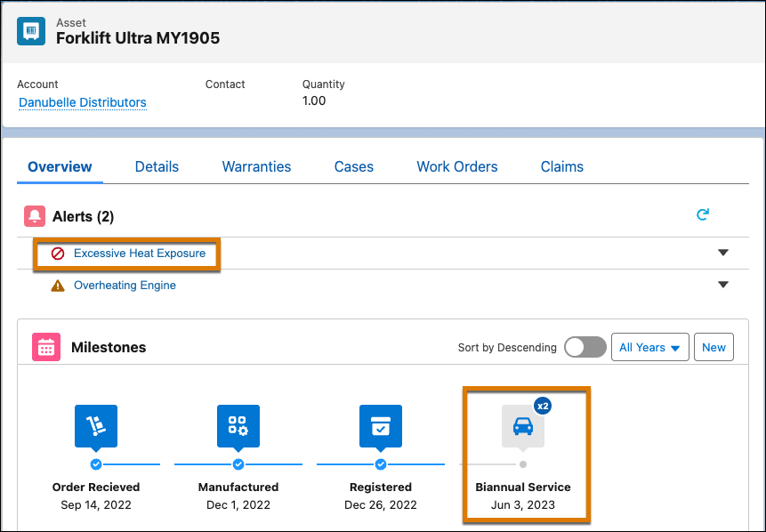Click the red error icon beside Excessive Heat Exposure
The width and height of the screenshot is (766, 532).
pyautogui.click(x=59, y=253)
